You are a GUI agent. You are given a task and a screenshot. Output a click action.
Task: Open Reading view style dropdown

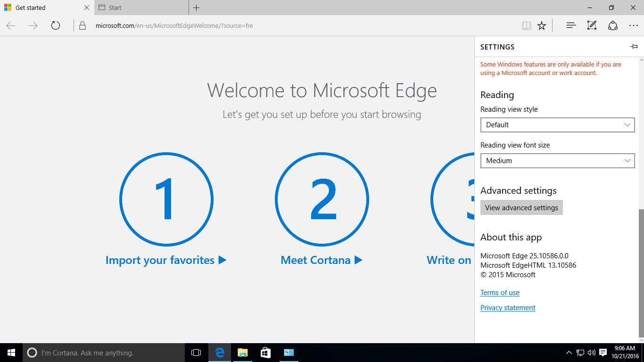click(558, 125)
